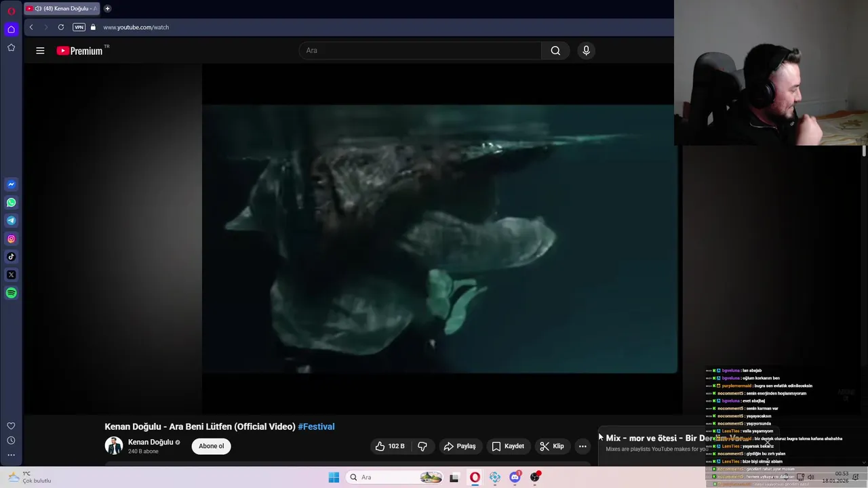Open the heart (Pinboards) sidebar icon
The width and height of the screenshot is (868, 488).
(11, 426)
